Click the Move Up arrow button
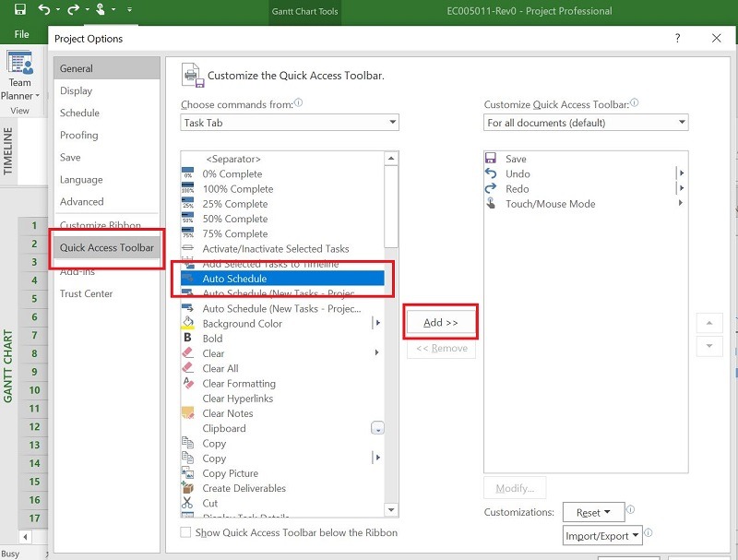 point(709,323)
